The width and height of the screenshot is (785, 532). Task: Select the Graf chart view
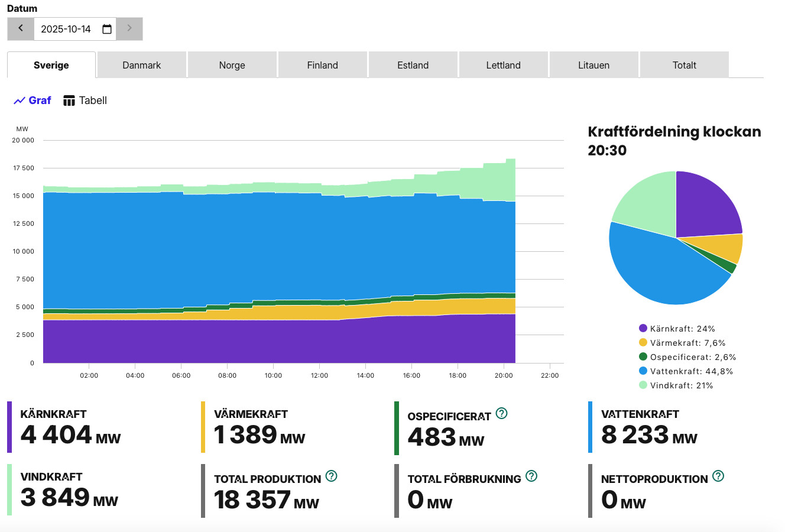pyautogui.click(x=33, y=100)
